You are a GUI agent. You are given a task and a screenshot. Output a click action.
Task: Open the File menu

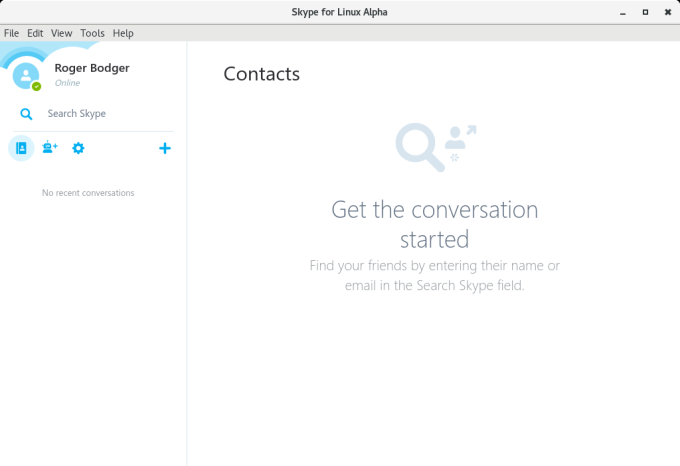(12, 33)
